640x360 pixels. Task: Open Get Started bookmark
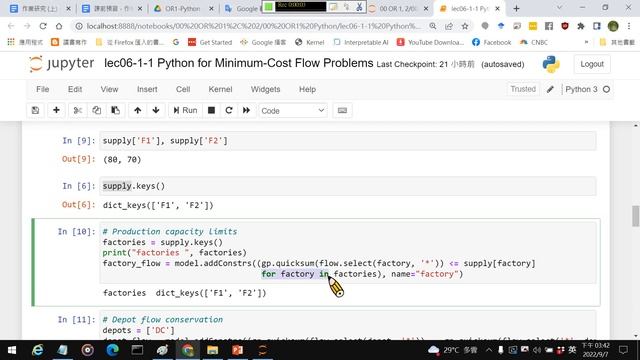pyautogui.click(x=210, y=42)
